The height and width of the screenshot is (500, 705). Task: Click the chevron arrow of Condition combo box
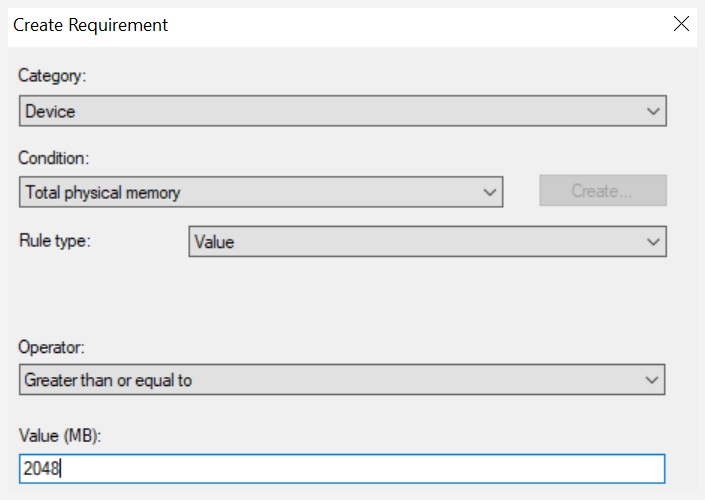coord(490,192)
